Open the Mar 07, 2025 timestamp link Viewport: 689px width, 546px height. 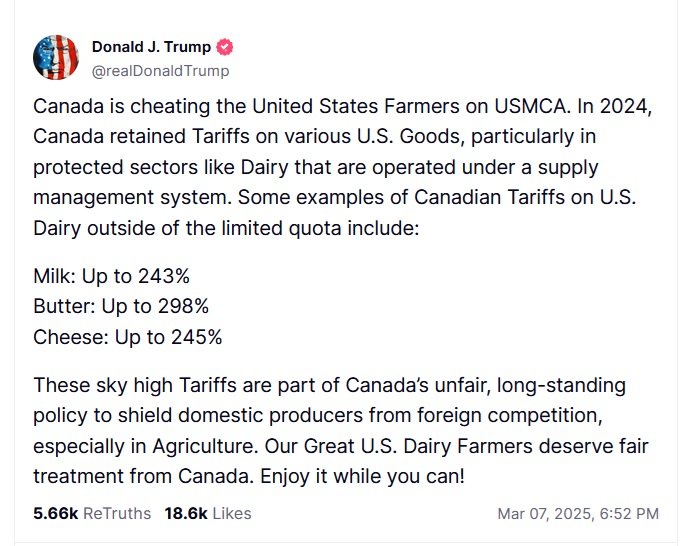tap(577, 514)
